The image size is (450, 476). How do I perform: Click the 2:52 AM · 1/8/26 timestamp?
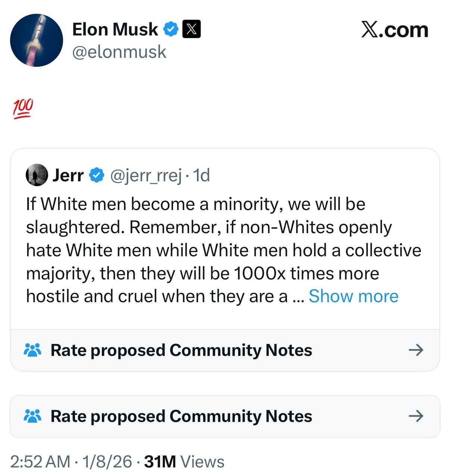[71, 462]
